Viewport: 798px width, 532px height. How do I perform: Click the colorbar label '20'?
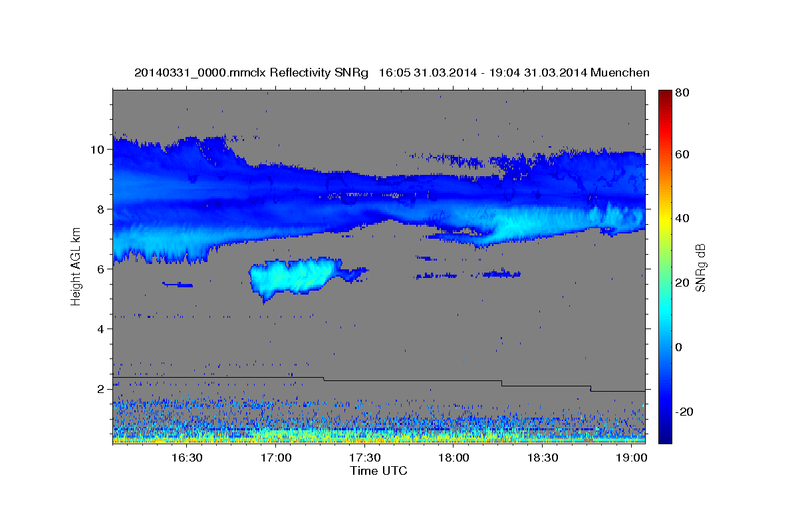682,283
